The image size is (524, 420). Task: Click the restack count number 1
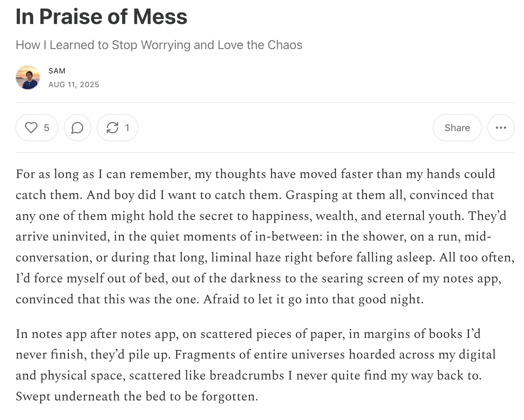(x=127, y=128)
